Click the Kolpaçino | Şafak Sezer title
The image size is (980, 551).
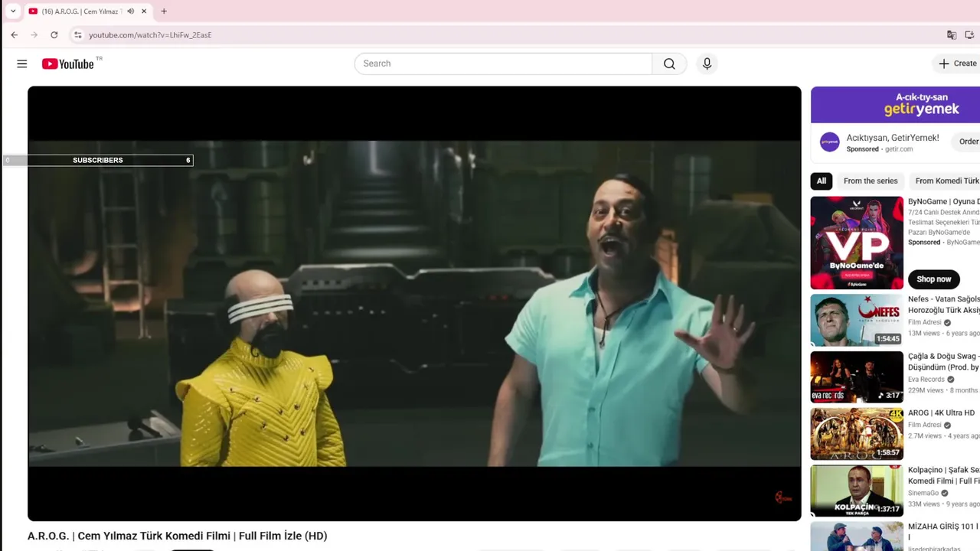pyautogui.click(x=944, y=475)
